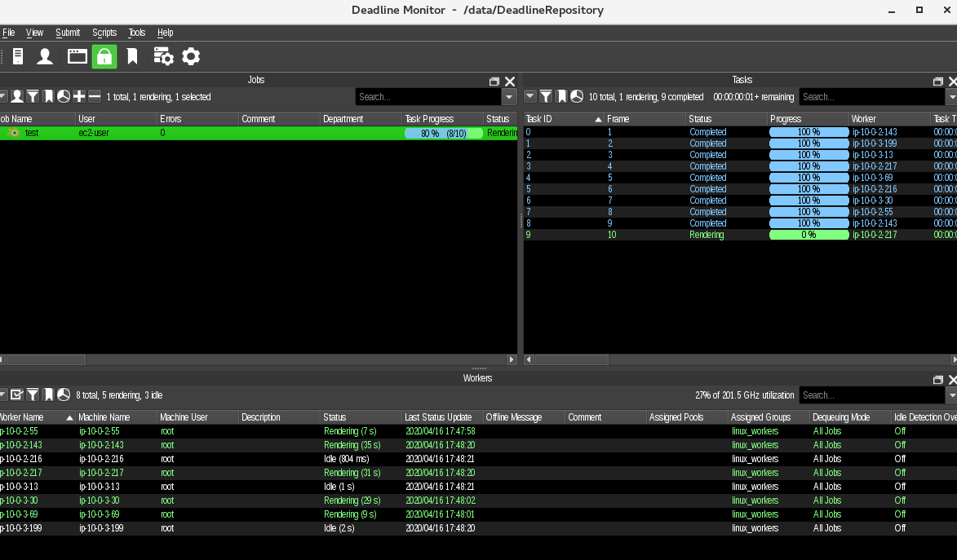Toggle the green padlock super user mode

click(104, 57)
